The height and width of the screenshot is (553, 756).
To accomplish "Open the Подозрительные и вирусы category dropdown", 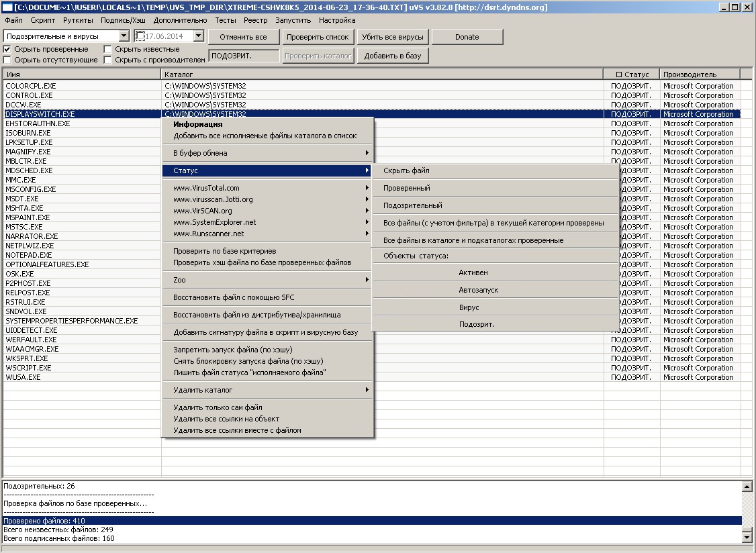I will pyautogui.click(x=124, y=36).
